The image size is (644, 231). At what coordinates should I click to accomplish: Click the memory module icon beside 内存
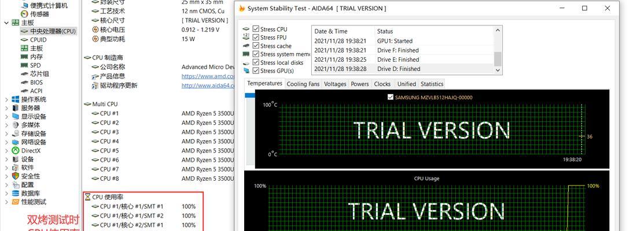pos(24,57)
